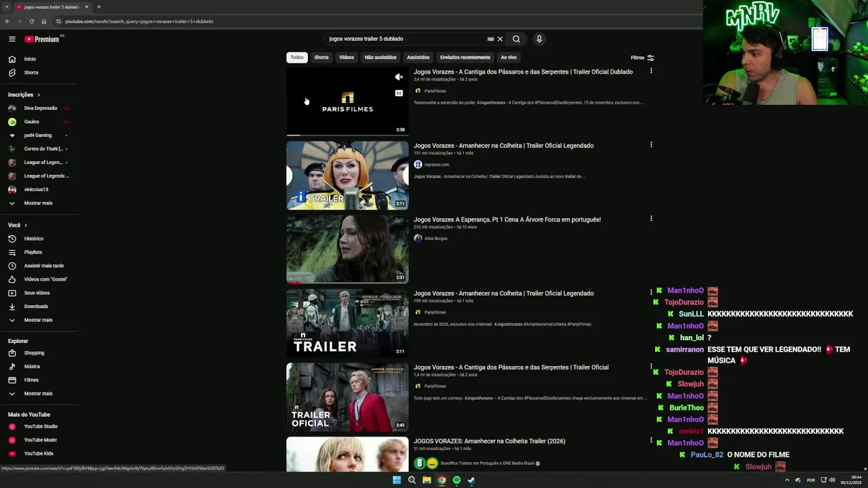Open the Aline Borges channel link
Screen dimensions: 868x488
pyautogui.click(x=435, y=239)
